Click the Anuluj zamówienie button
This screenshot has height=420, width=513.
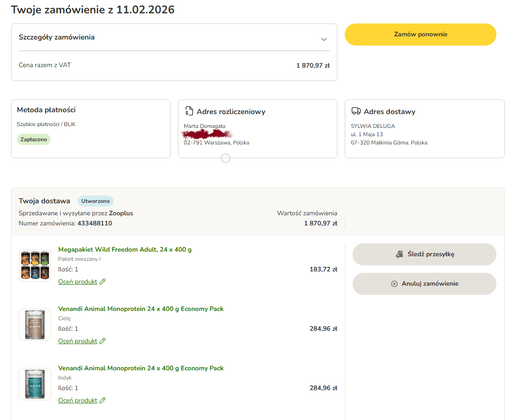coord(424,284)
